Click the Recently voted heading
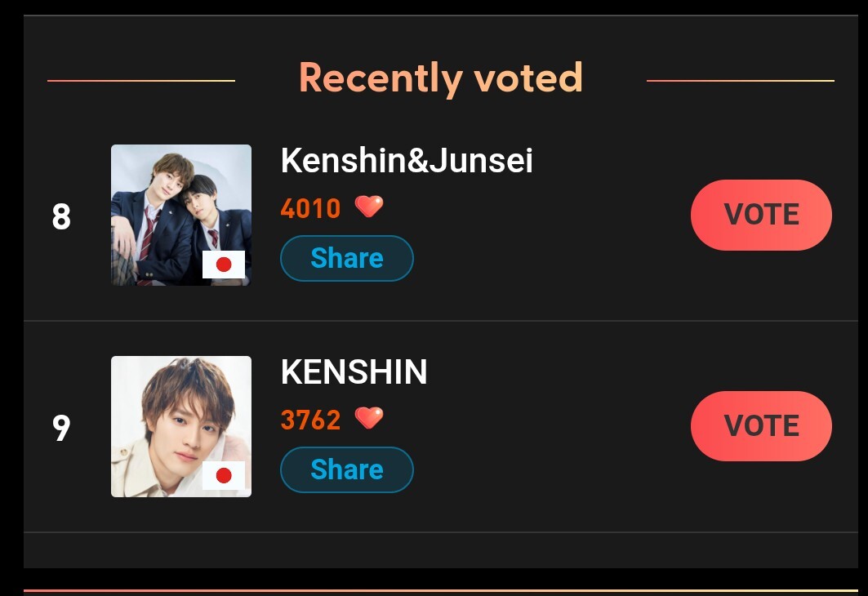 tap(441, 78)
